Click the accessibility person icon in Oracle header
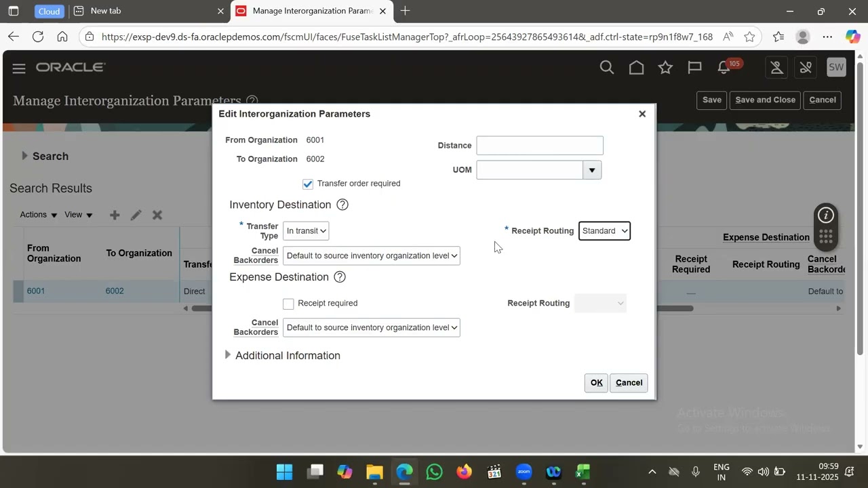 coord(776,68)
